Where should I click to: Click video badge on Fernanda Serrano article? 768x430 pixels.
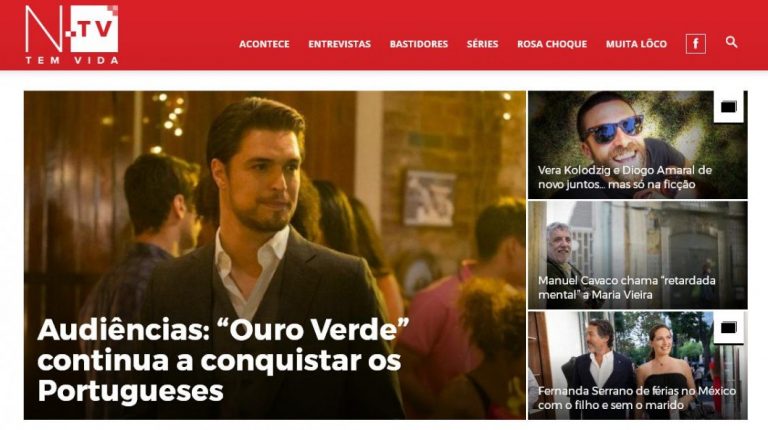point(728,328)
